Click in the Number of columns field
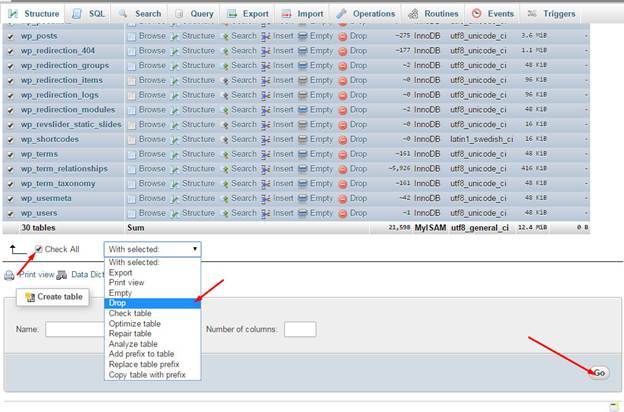Screen dimensions: 624x412 click(x=300, y=329)
